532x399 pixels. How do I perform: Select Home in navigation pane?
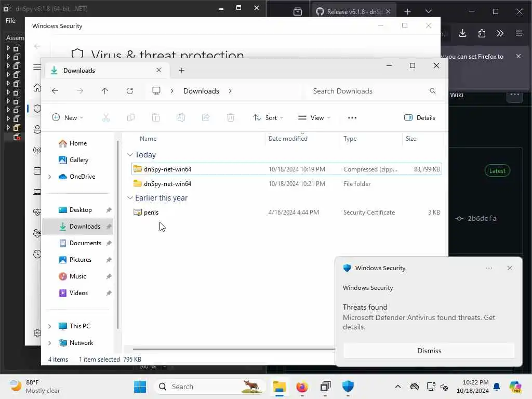tap(78, 143)
